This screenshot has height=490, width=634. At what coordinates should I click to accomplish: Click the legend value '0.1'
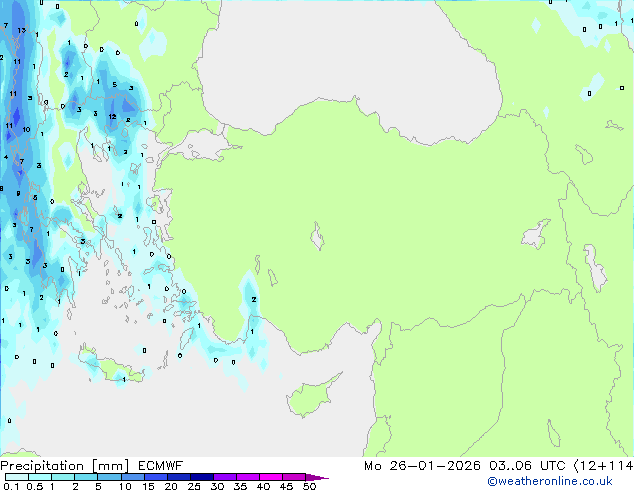tap(11, 486)
